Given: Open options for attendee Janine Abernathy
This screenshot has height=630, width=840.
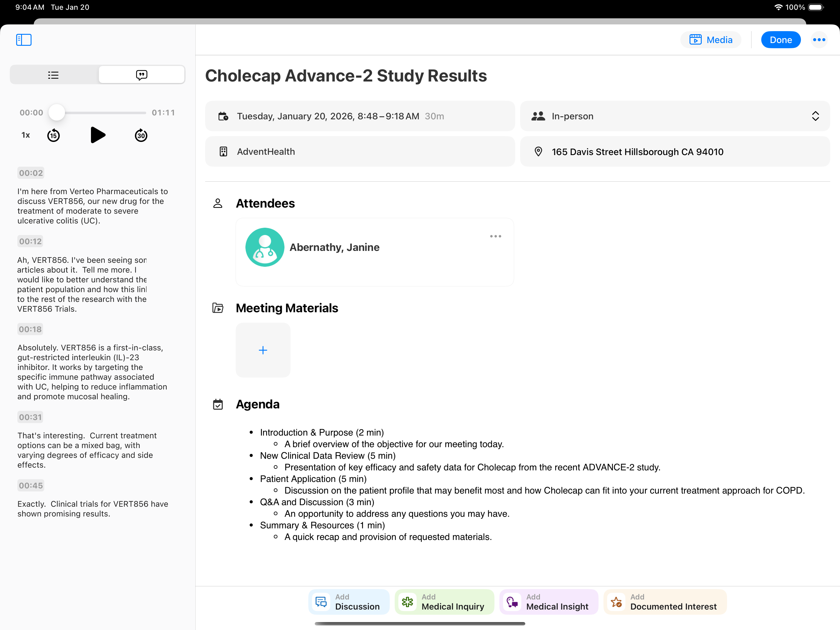Looking at the screenshot, I should tap(495, 236).
